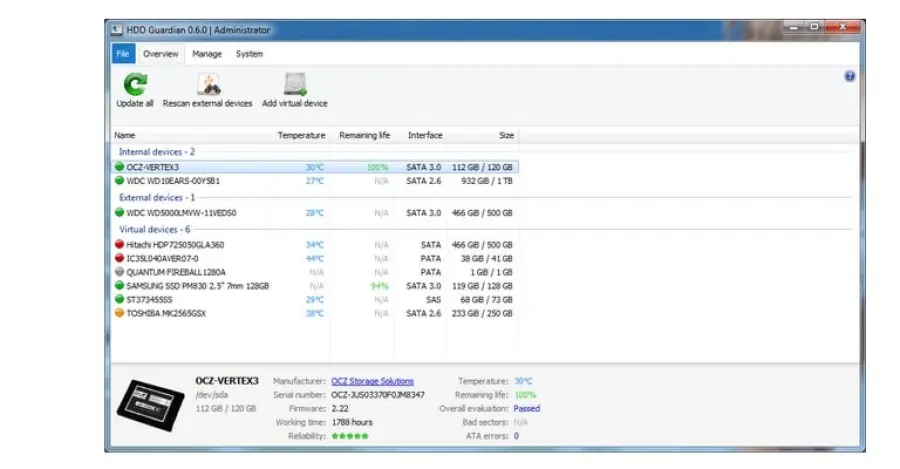
Task: Click green status dot of OCZ-VERTEX3
Action: [x=119, y=167]
